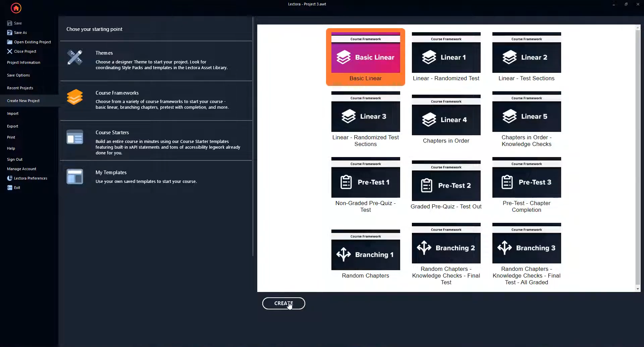Click the Themes pencil-and-ruler icon
The height and width of the screenshot is (347, 644).
tap(74, 57)
